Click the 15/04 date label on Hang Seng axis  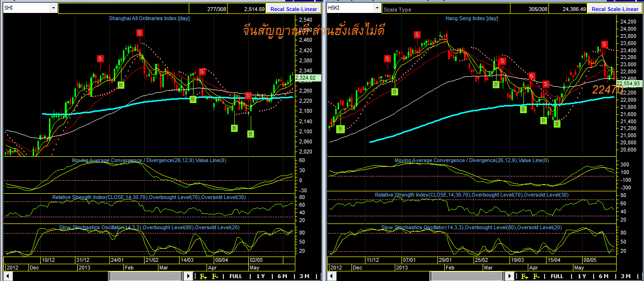click(x=554, y=259)
